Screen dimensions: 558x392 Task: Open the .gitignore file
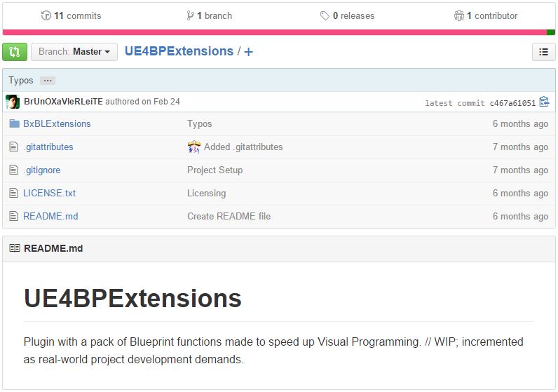click(x=42, y=170)
